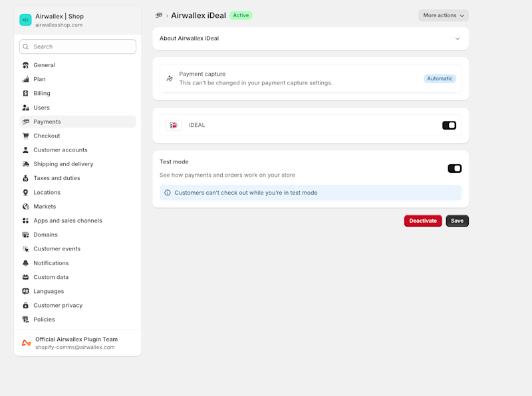Image resolution: width=532 pixels, height=396 pixels.
Task: Click the Airwallex iDeal page title
Action: [198, 15]
